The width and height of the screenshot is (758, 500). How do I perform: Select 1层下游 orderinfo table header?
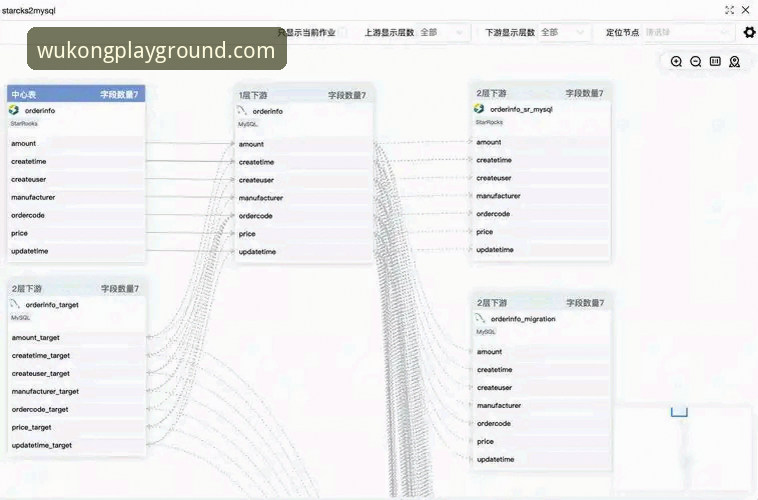(x=304, y=95)
